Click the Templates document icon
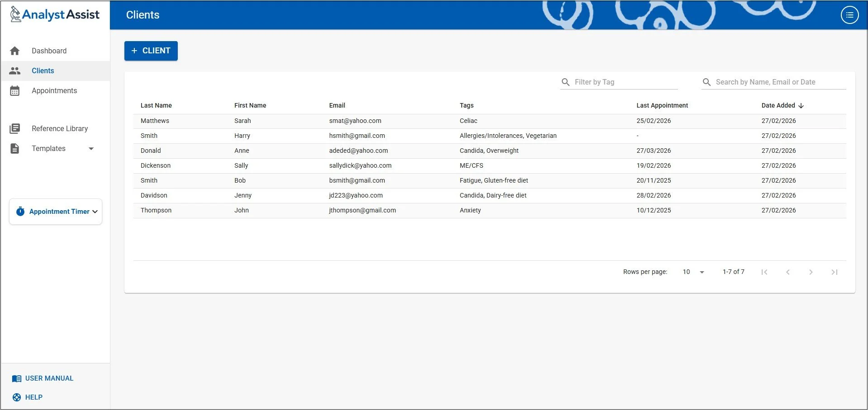Image resolution: width=868 pixels, height=410 pixels. [15, 148]
